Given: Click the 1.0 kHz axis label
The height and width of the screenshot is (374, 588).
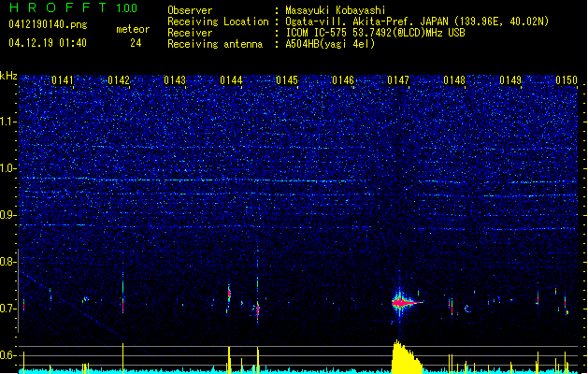Looking at the screenshot, I should pos(8,168).
